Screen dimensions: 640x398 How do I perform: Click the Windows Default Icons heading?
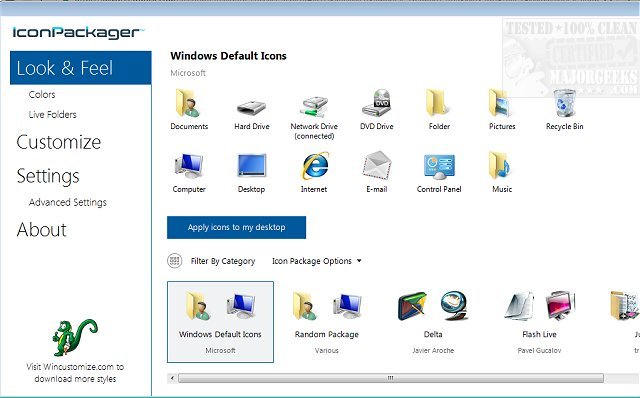(x=229, y=56)
